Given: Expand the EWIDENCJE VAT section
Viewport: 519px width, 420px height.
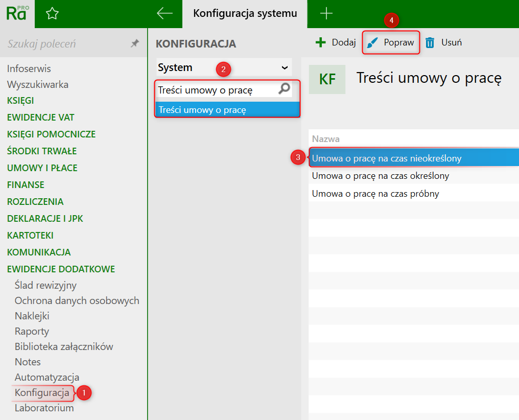Looking at the screenshot, I should click(41, 118).
